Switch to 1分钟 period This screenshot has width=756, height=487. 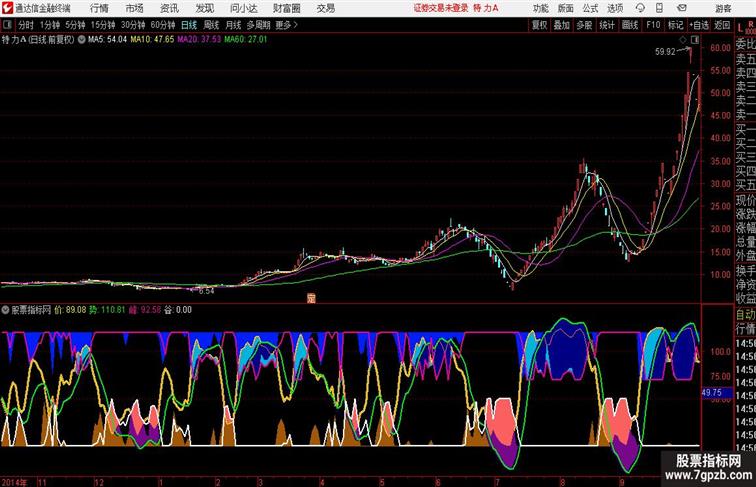(x=50, y=25)
